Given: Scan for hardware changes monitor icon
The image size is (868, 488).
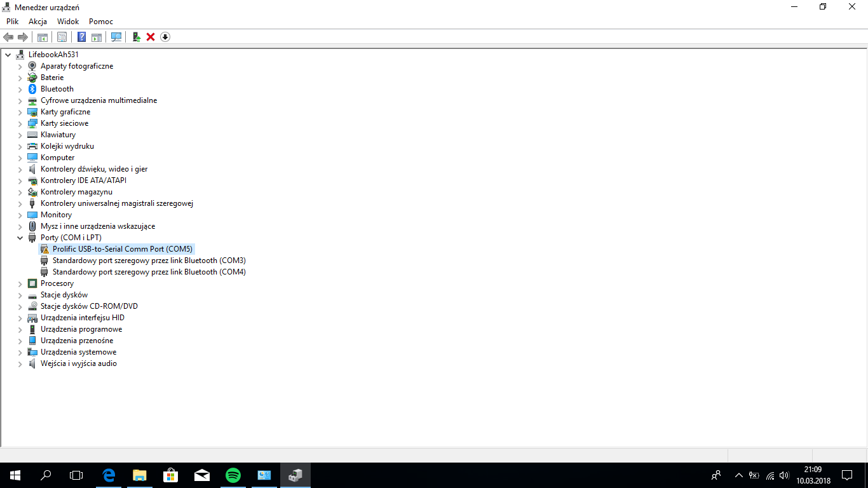Looking at the screenshot, I should tap(116, 37).
